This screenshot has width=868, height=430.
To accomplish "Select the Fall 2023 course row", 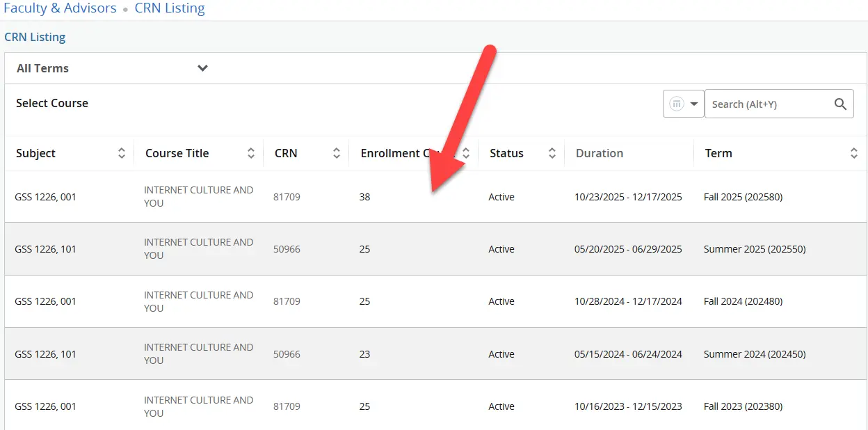I will (x=417, y=406).
